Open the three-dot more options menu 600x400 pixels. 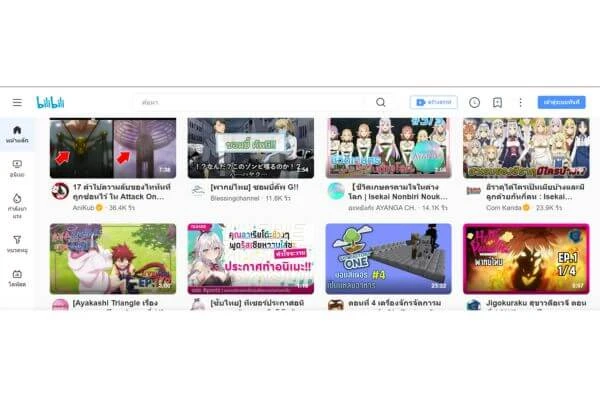click(520, 102)
